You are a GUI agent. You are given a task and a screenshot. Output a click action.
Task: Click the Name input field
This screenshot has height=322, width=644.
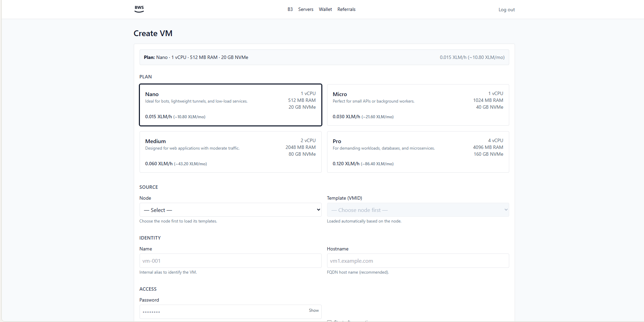point(230,260)
